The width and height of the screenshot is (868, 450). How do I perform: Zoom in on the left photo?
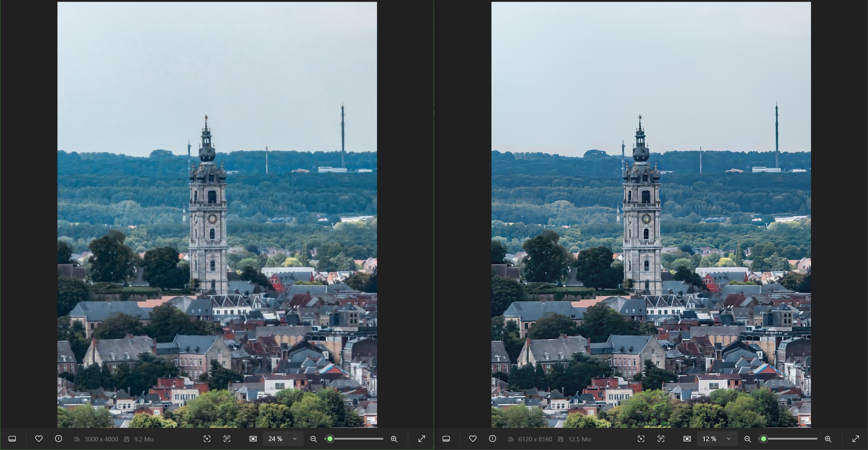pos(394,439)
